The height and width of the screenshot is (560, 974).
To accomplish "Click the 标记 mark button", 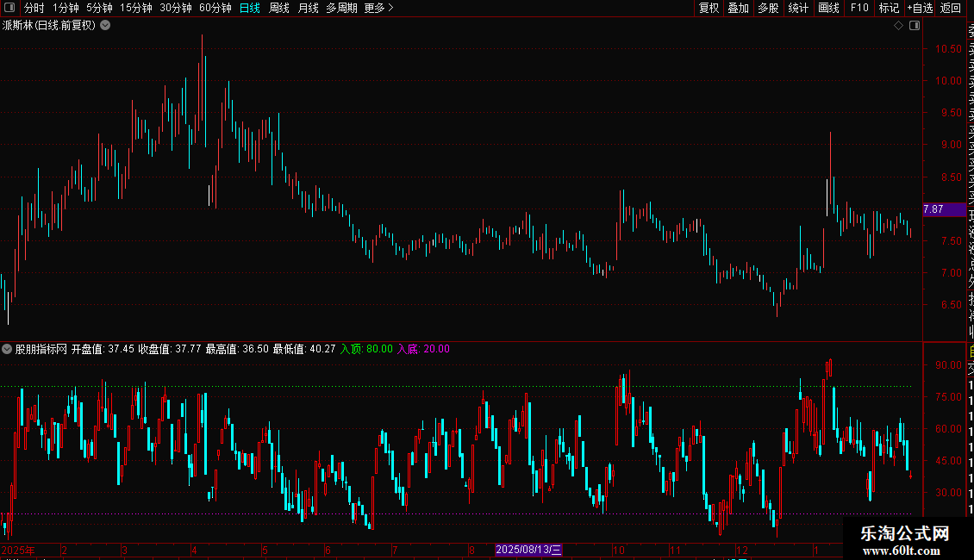I will (x=889, y=8).
